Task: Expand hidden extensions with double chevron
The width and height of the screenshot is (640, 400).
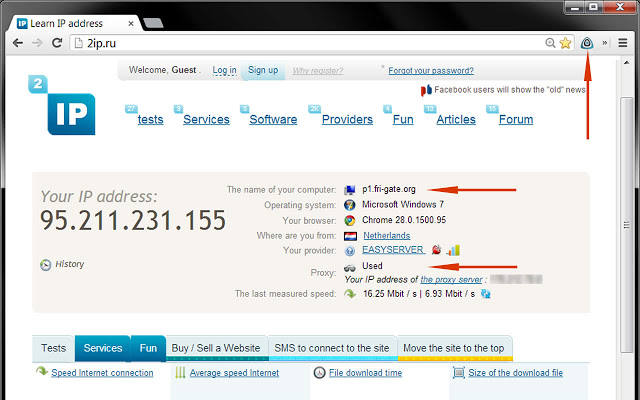Action: click(x=604, y=43)
